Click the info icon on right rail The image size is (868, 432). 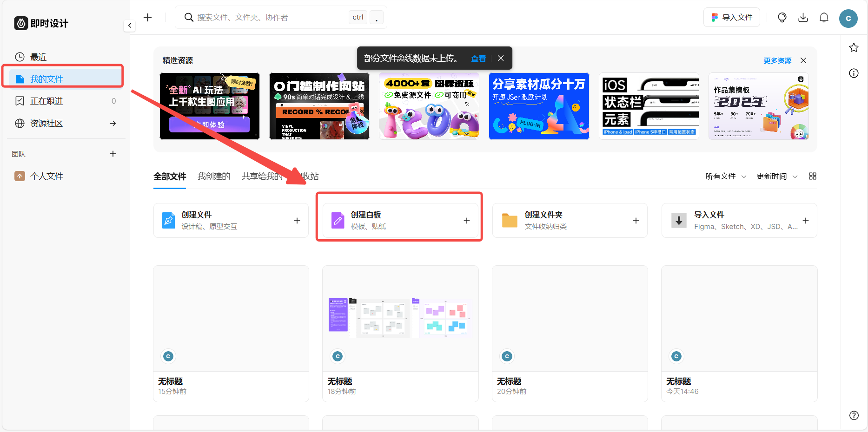click(854, 73)
